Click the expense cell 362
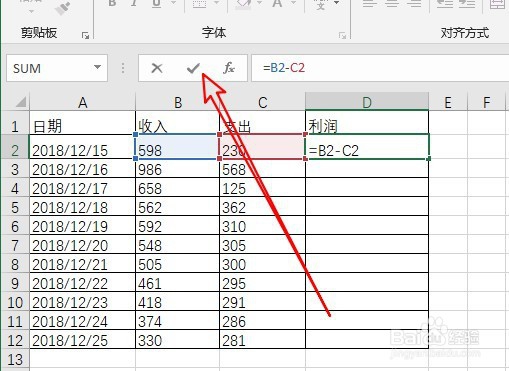 point(263,206)
